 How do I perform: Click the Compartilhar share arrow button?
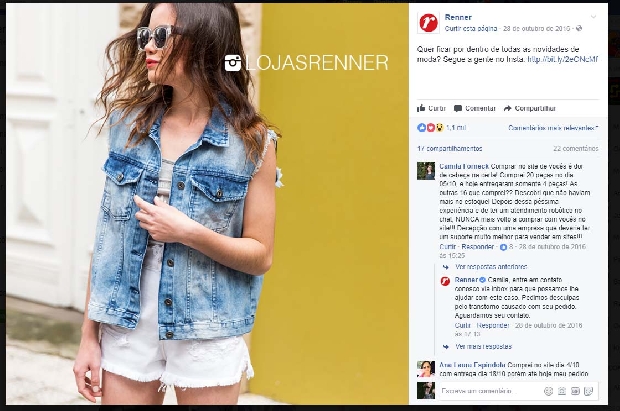pos(530,108)
